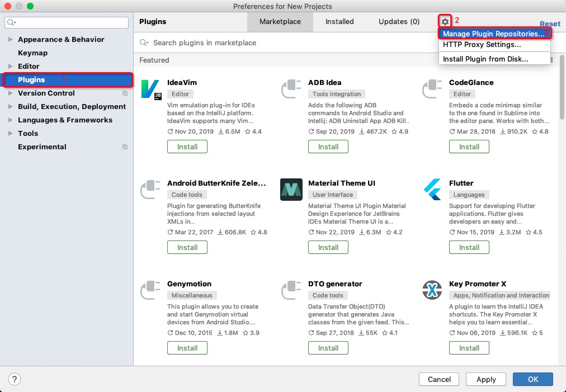Open the Flutter plugin title
This screenshot has width=566, height=392.
click(x=461, y=183)
